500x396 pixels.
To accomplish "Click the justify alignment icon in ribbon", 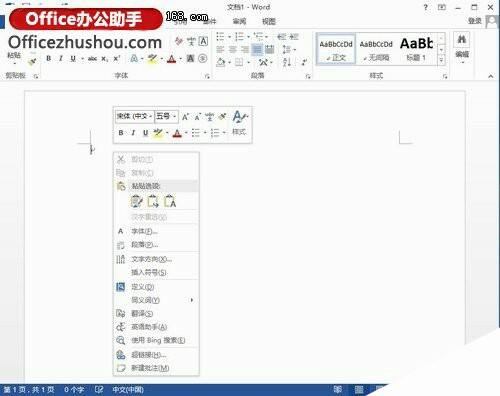I will [x=257, y=50].
